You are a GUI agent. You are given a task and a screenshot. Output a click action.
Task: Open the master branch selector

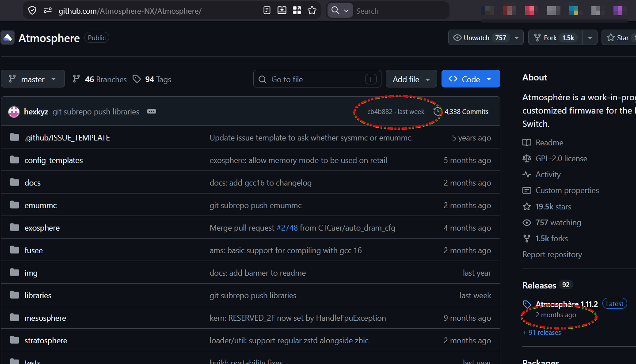[33, 79]
